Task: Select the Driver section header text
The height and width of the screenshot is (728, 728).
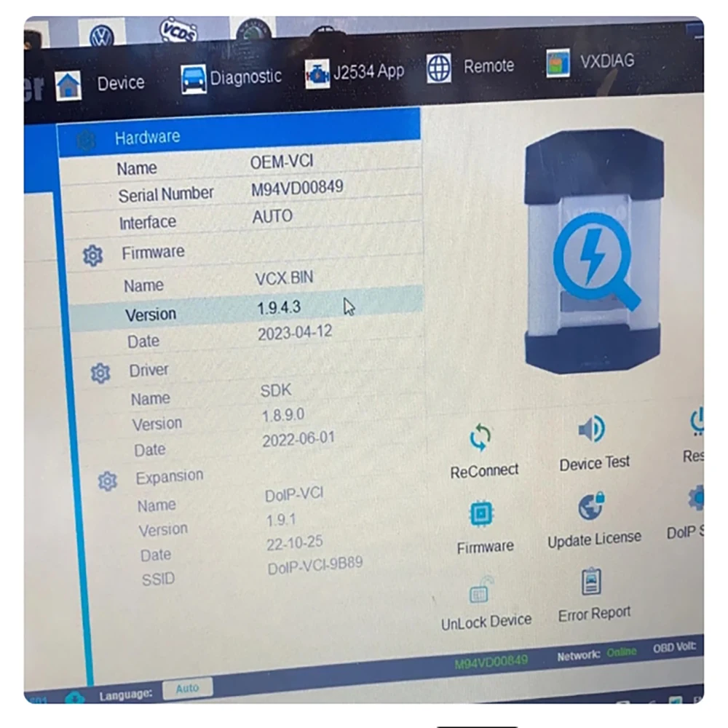Action: (x=149, y=370)
